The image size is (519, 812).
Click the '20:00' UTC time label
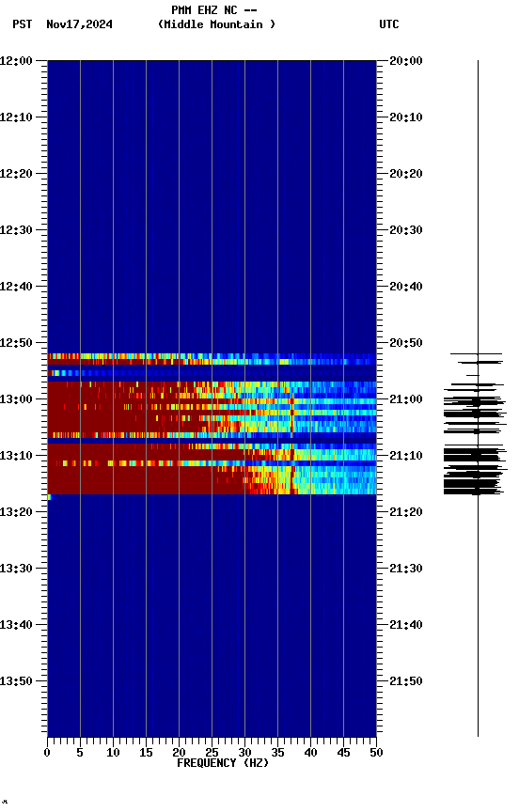pos(406,60)
